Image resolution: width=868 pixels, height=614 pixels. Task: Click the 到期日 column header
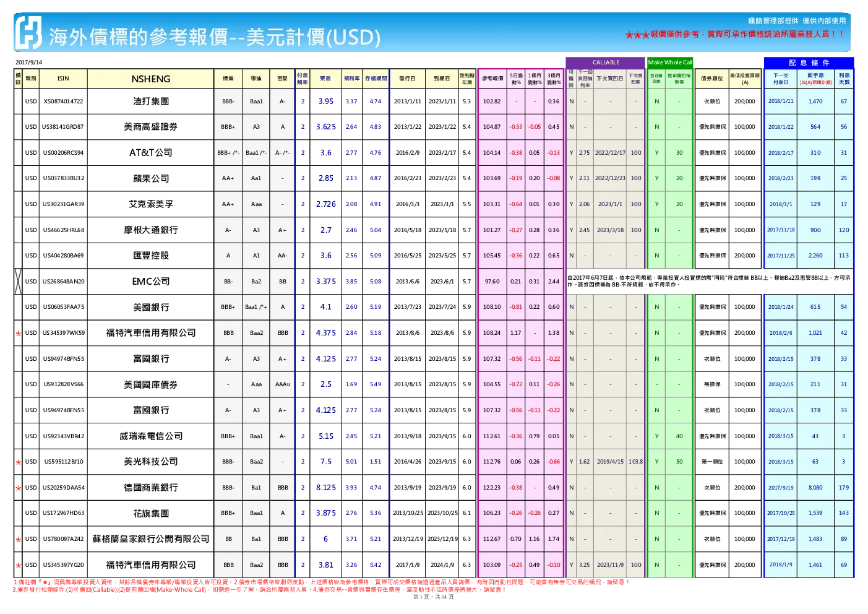click(442, 79)
